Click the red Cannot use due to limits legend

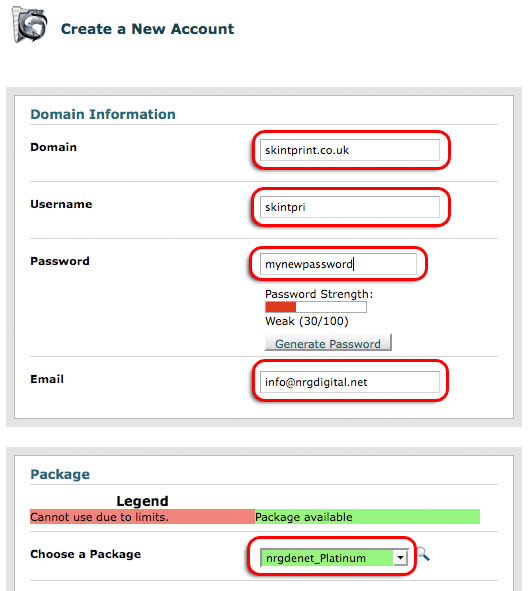[142, 517]
